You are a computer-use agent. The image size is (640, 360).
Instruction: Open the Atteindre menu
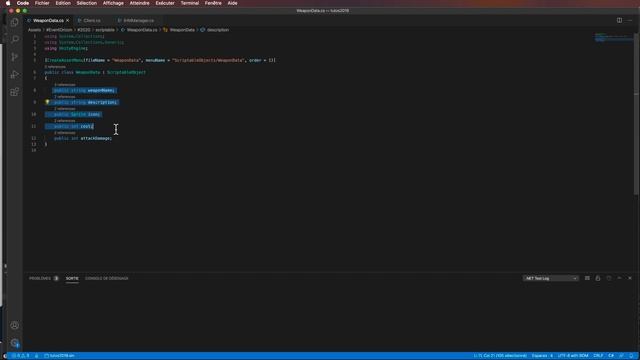[139, 3]
